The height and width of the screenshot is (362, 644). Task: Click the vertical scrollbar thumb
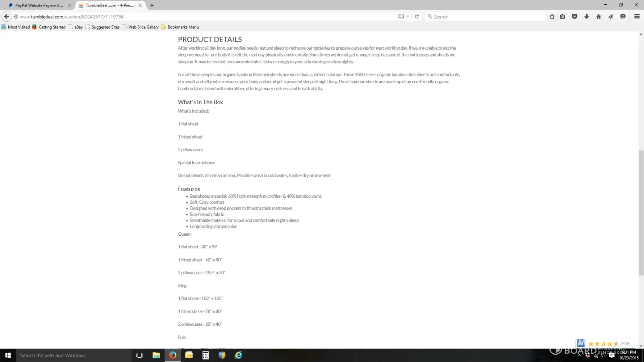point(641,213)
